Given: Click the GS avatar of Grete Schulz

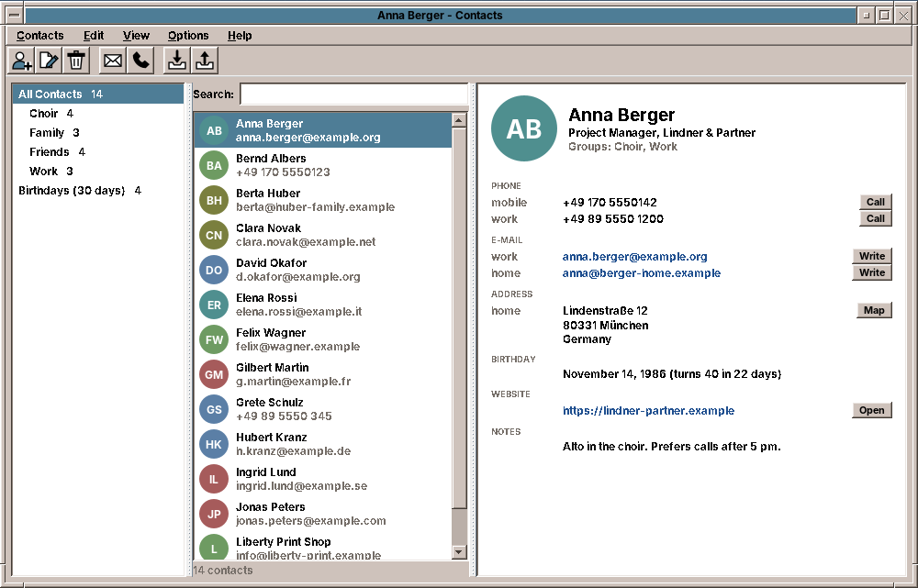Looking at the screenshot, I should [x=214, y=409].
